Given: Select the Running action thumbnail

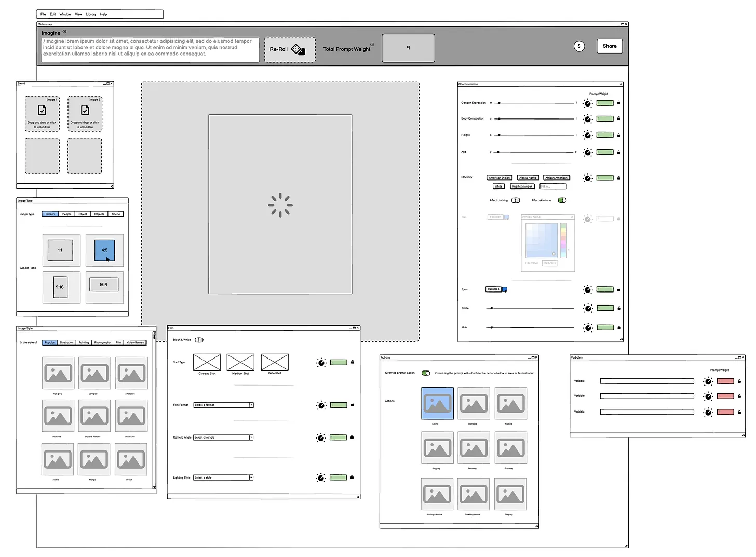Looking at the screenshot, I should 474,448.
